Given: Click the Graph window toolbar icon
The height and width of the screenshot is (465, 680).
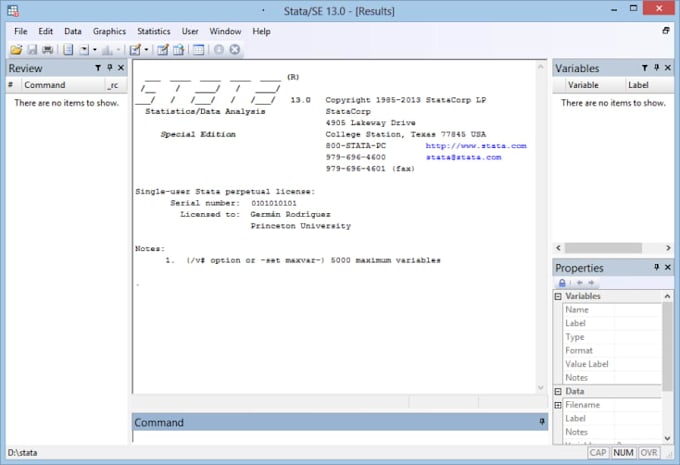Looking at the screenshot, I should pos(107,50).
